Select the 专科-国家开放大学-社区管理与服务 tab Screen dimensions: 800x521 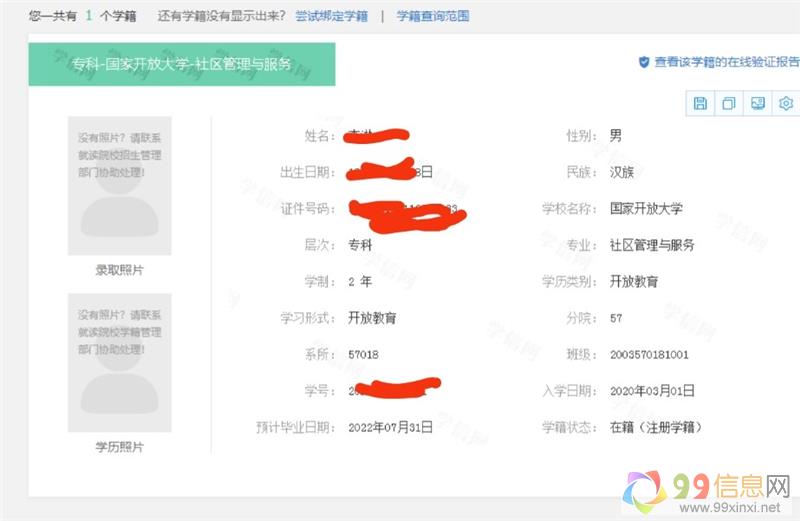tap(182, 64)
